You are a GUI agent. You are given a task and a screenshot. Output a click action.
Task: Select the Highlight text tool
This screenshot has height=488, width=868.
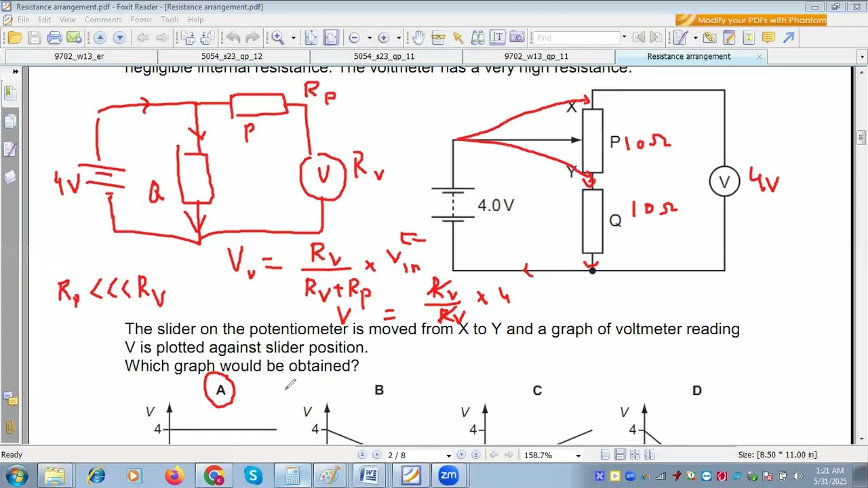coord(729,38)
